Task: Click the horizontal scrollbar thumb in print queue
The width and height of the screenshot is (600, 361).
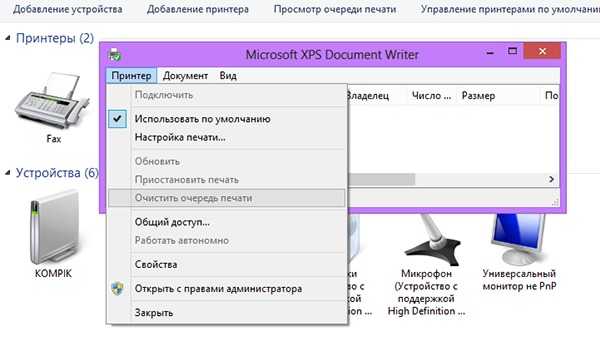Action: click(382, 179)
